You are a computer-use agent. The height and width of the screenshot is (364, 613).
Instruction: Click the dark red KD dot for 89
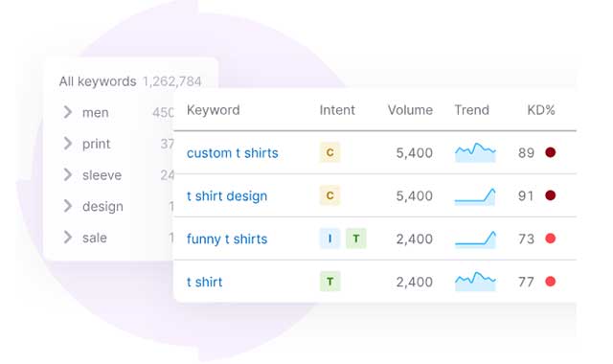[551, 152]
